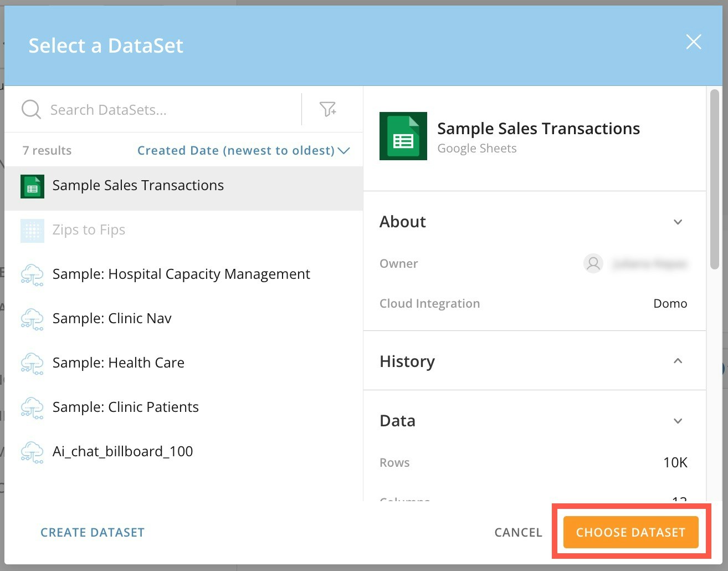Click the Choose DataSet button
Screen dimensions: 728x571
point(630,532)
